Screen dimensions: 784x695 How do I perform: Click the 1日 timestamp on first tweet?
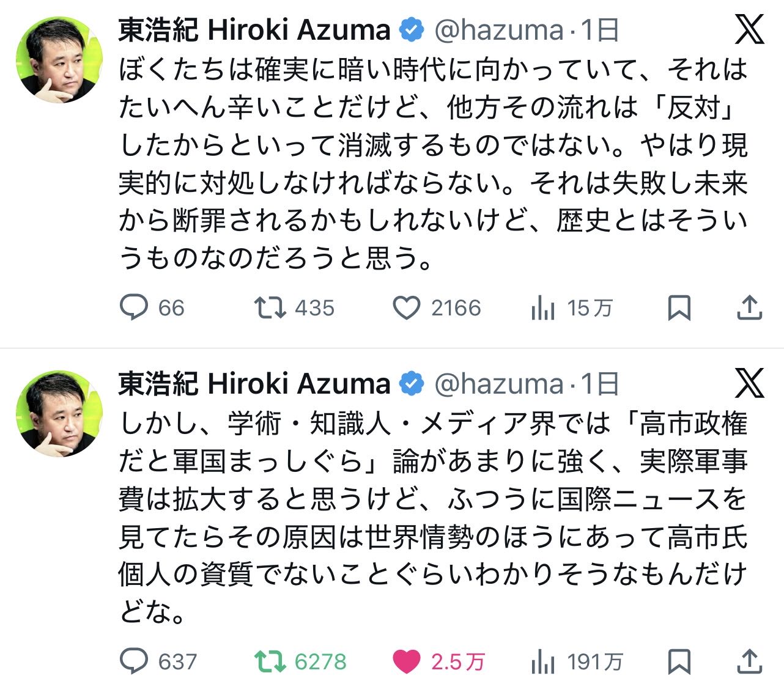coord(600,29)
